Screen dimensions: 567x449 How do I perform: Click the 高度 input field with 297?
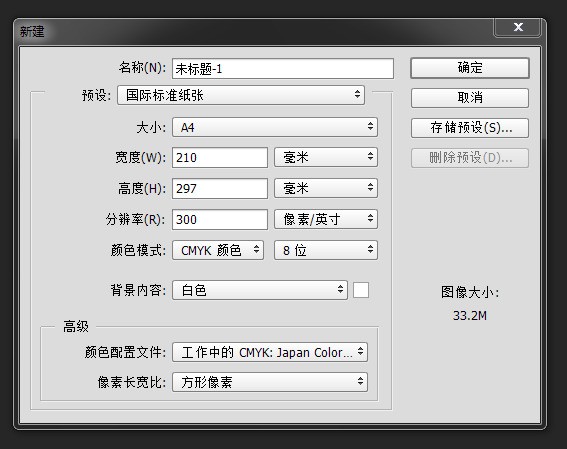point(220,188)
